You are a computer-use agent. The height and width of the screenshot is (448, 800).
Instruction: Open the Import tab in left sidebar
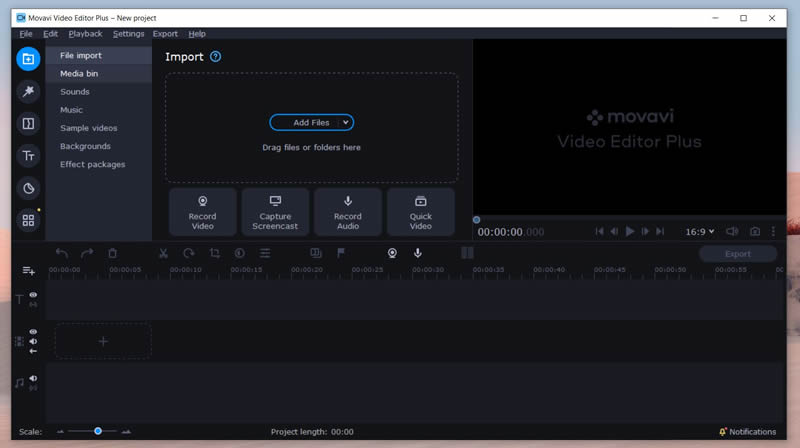tap(28, 59)
